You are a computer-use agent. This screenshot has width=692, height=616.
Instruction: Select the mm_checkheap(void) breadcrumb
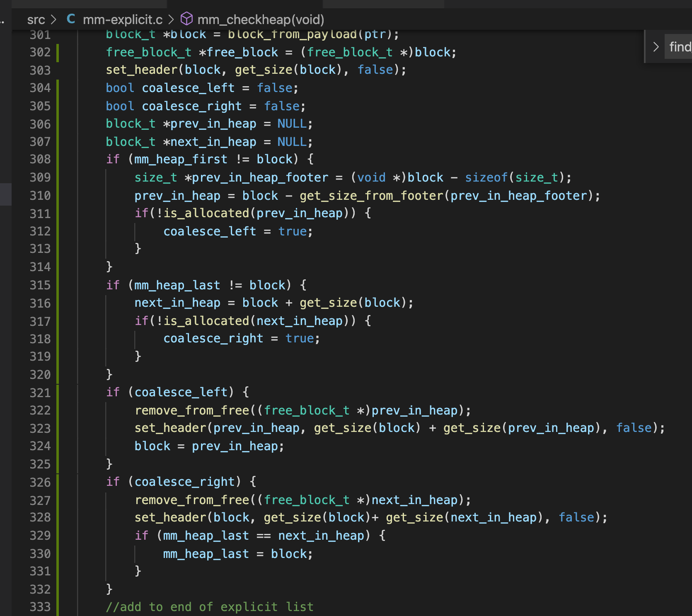pyautogui.click(x=261, y=19)
